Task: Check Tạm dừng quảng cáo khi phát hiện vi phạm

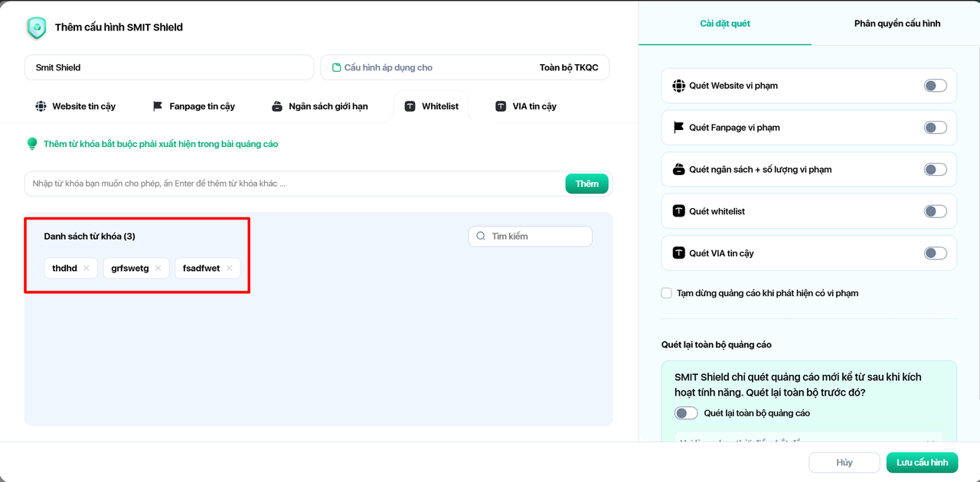Action: click(667, 293)
